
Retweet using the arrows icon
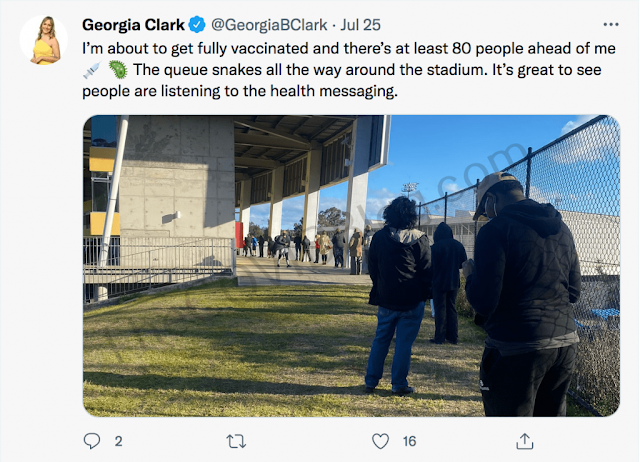(236, 441)
